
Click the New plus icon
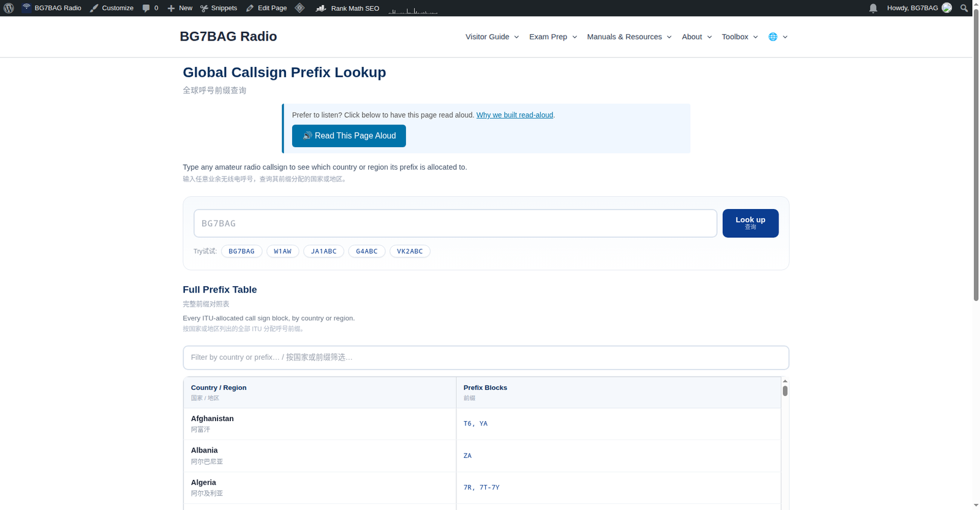point(171,8)
